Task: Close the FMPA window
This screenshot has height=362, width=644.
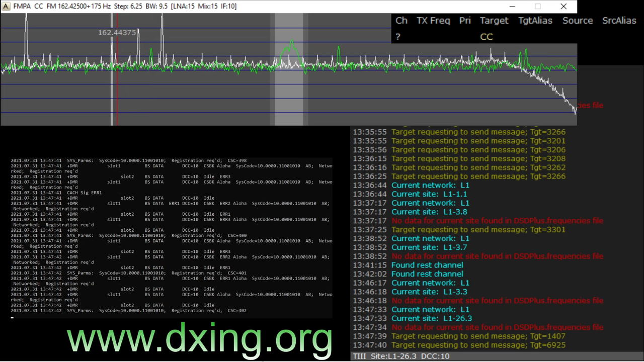Action: [x=563, y=7]
